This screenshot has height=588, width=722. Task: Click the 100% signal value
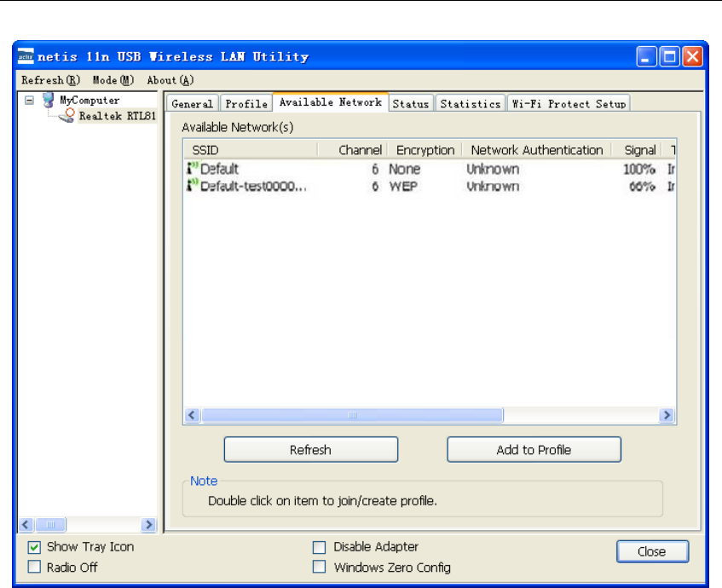coord(639,169)
